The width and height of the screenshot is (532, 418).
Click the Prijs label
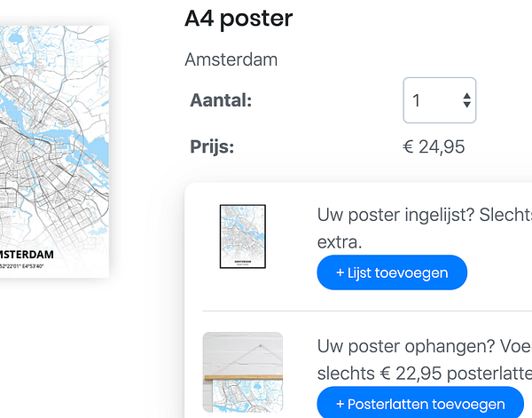212,146
